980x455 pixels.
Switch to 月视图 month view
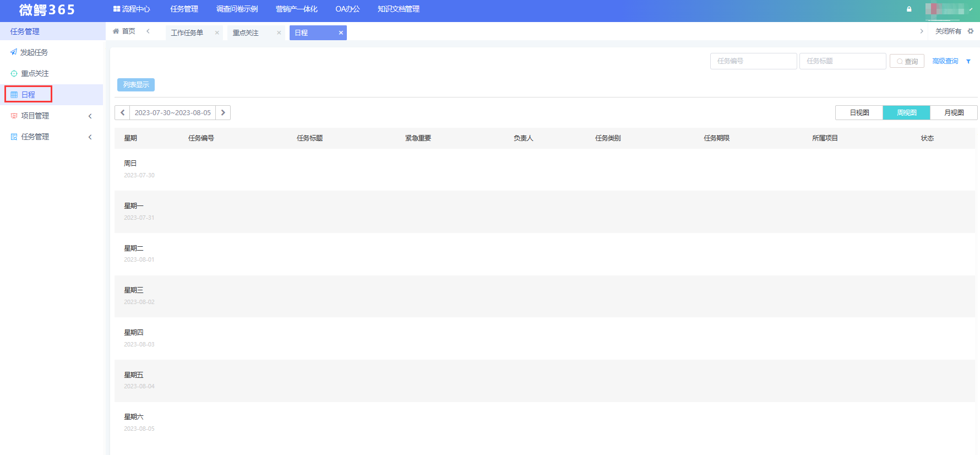(954, 113)
